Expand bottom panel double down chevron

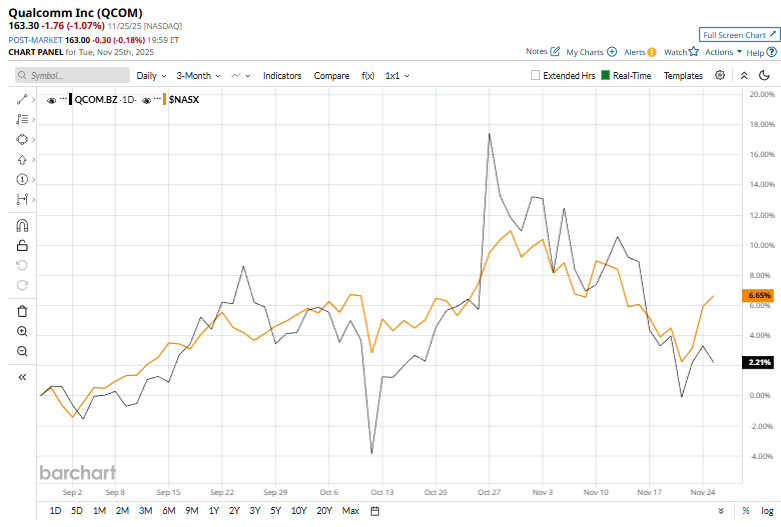click(x=721, y=511)
